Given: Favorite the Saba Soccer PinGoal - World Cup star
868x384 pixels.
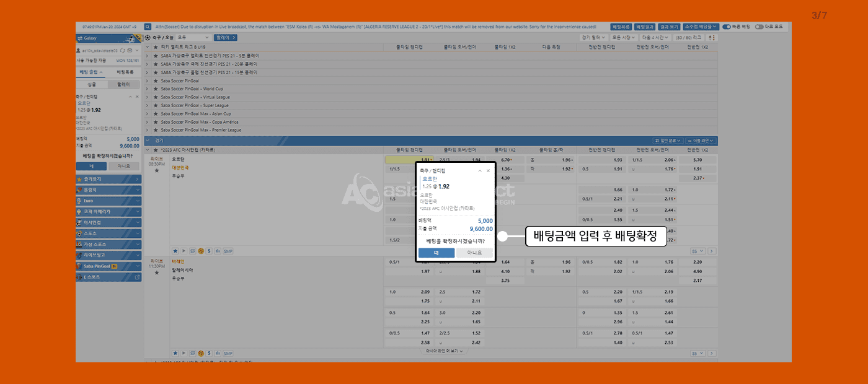Looking at the screenshot, I should click(x=155, y=89).
